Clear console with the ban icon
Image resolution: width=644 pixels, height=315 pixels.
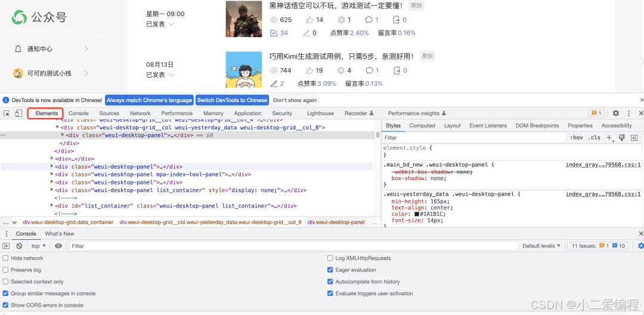click(19, 246)
